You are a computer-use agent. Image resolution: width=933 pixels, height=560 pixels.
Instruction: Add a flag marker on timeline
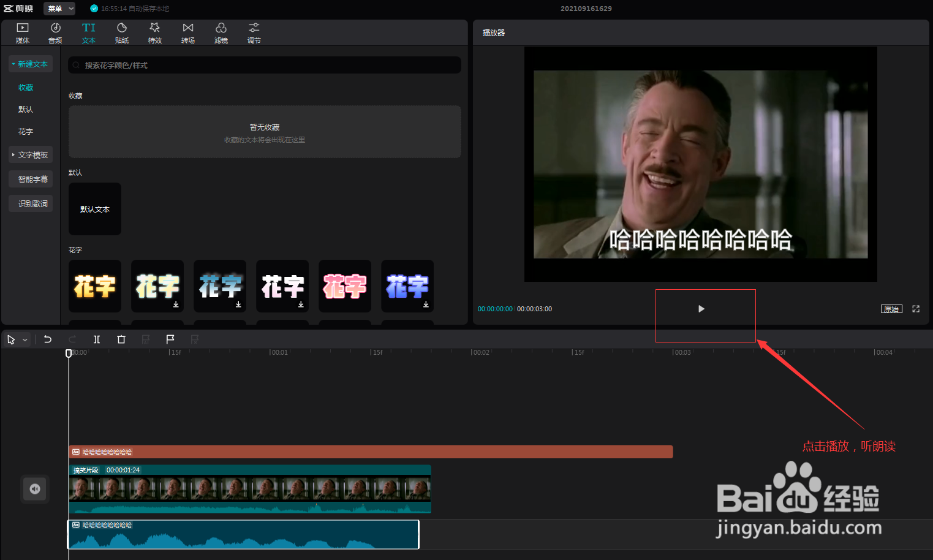point(170,339)
